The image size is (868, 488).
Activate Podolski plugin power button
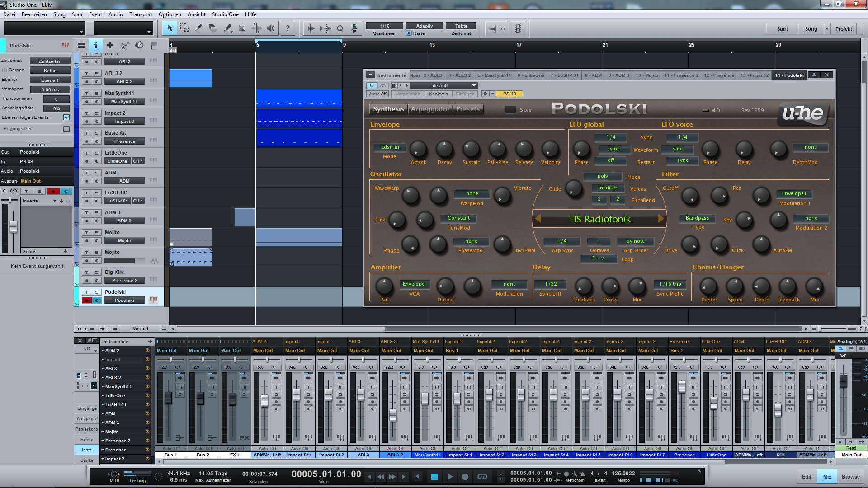coord(372,85)
